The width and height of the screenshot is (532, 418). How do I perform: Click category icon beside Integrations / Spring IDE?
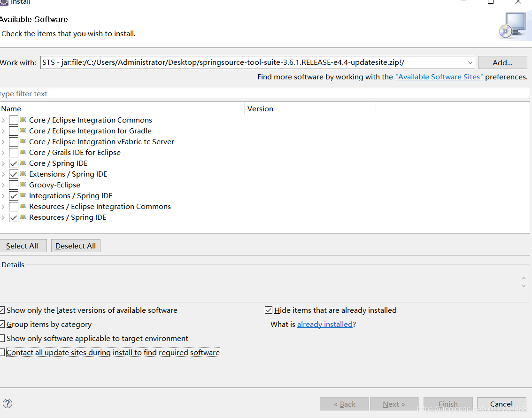pyautogui.click(x=23, y=195)
